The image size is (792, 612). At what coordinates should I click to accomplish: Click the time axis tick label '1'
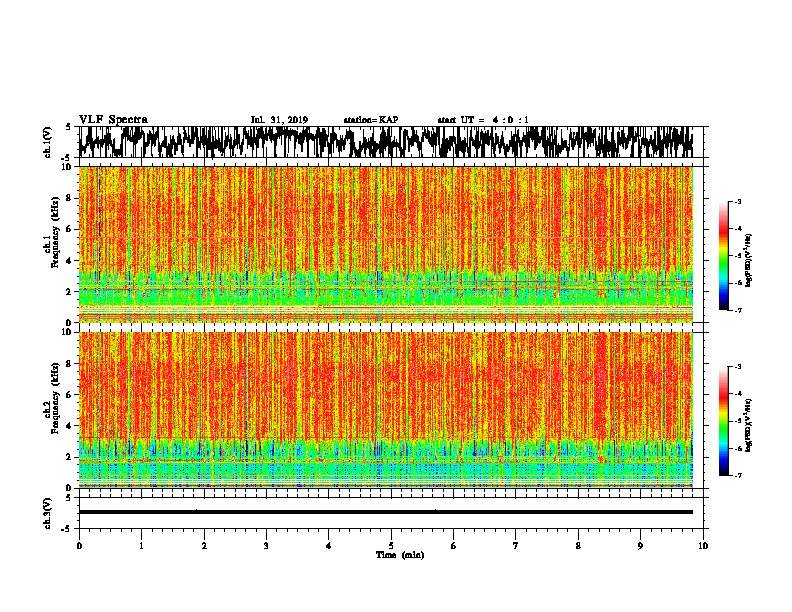point(142,546)
